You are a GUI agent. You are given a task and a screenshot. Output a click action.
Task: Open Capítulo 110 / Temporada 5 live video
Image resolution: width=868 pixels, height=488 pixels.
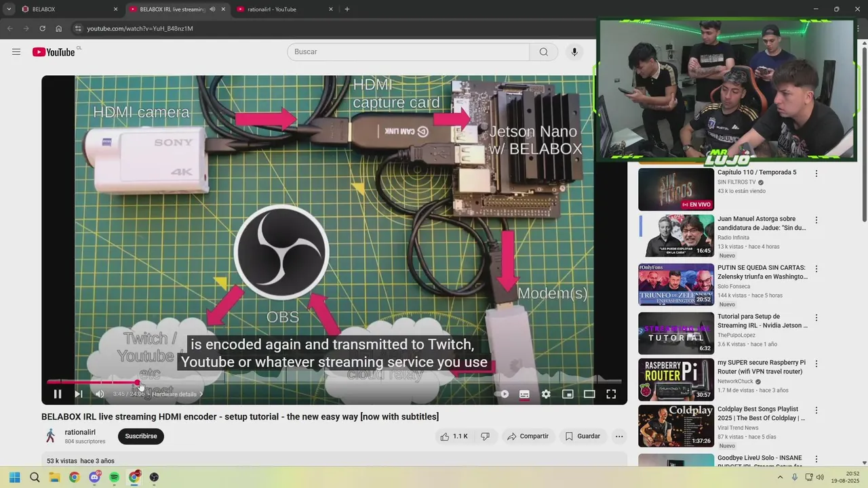pos(676,189)
